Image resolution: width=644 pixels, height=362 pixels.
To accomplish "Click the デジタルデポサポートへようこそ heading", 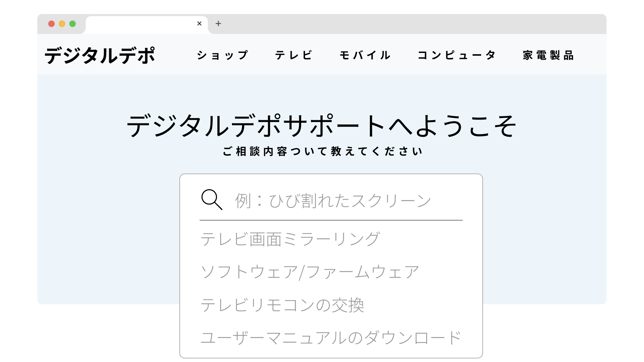I will pyautogui.click(x=321, y=126).
